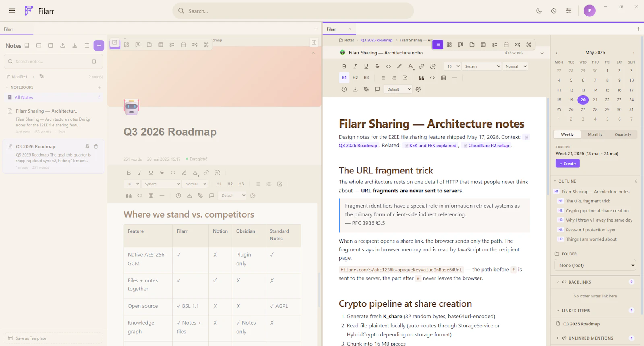
Task: Insert table in the right editor toolbar
Action: pos(444,78)
